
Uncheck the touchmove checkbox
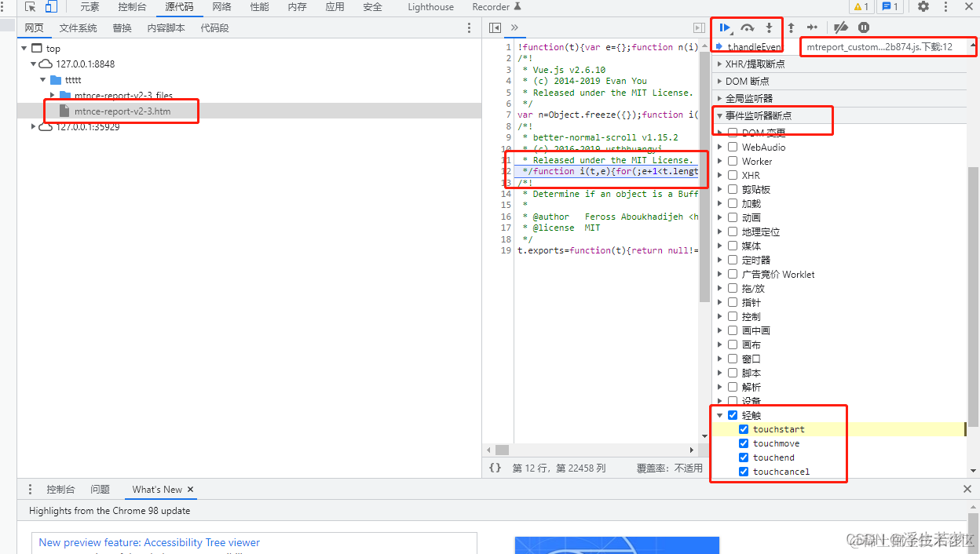[744, 443]
